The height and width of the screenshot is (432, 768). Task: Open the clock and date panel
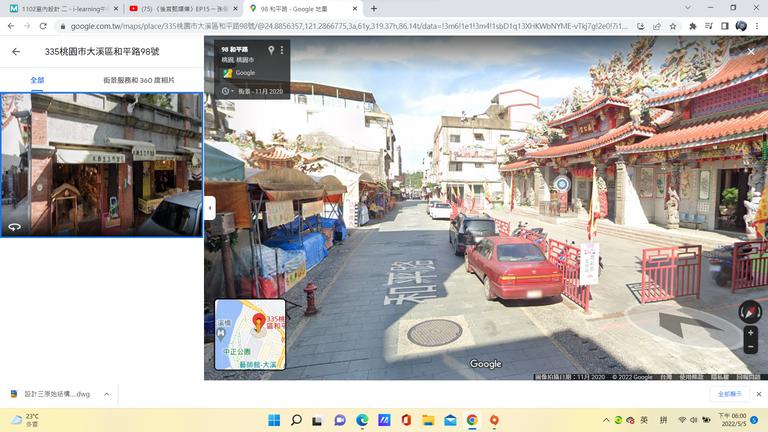click(x=732, y=420)
